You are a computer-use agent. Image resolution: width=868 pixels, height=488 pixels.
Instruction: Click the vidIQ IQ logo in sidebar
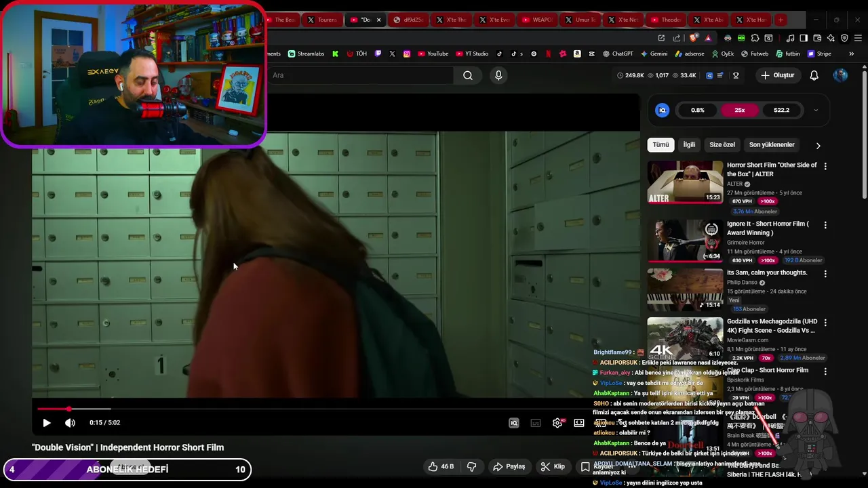663,110
